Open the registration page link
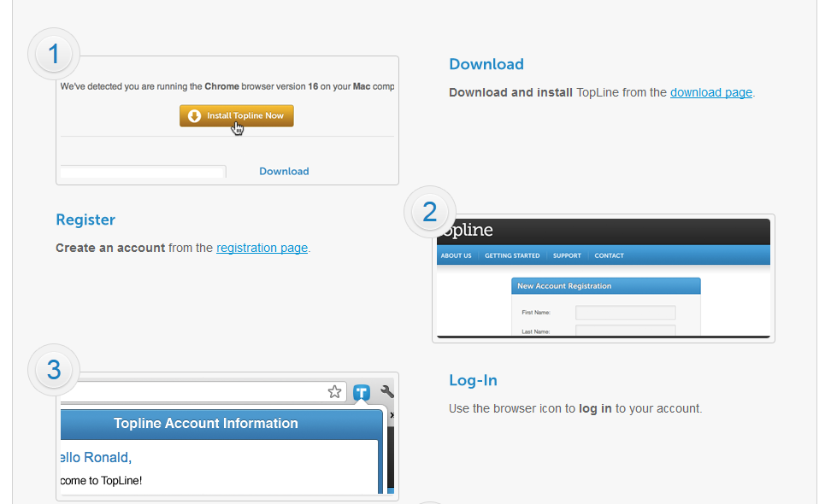This screenshot has height=504, width=831. [262, 248]
